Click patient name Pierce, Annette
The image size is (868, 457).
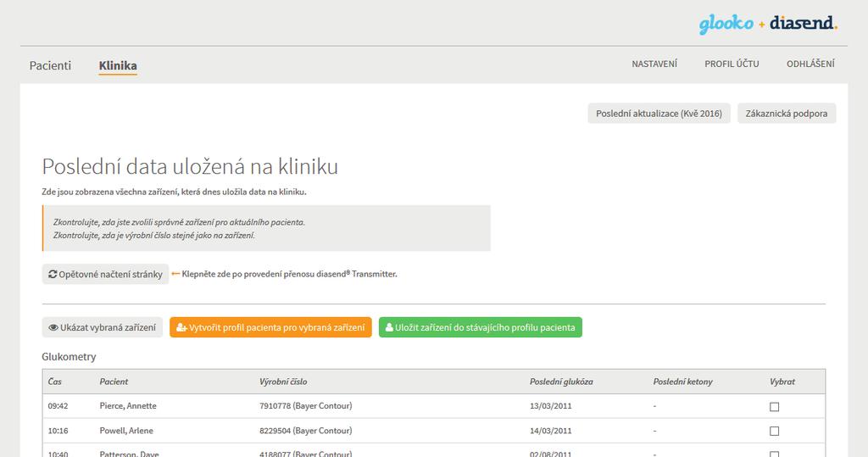[x=128, y=406]
